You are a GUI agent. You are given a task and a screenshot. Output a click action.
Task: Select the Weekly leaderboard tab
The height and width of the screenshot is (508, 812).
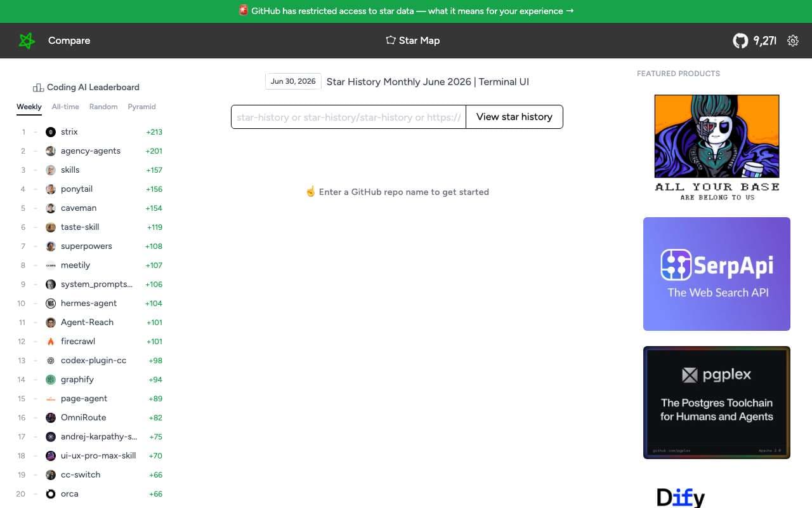tap(29, 107)
